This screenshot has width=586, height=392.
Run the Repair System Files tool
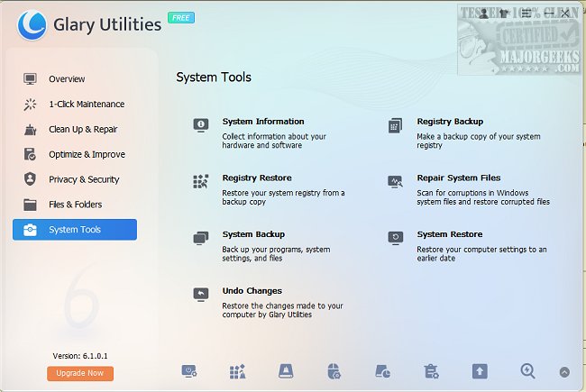(x=459, y=178)
